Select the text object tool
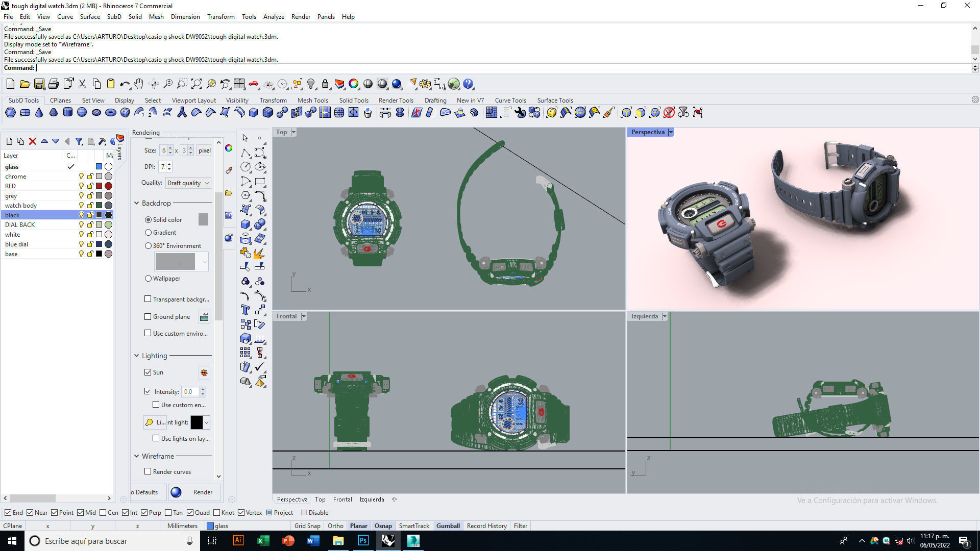Viewport: 980px width, 551px height. tap(246, 310)
